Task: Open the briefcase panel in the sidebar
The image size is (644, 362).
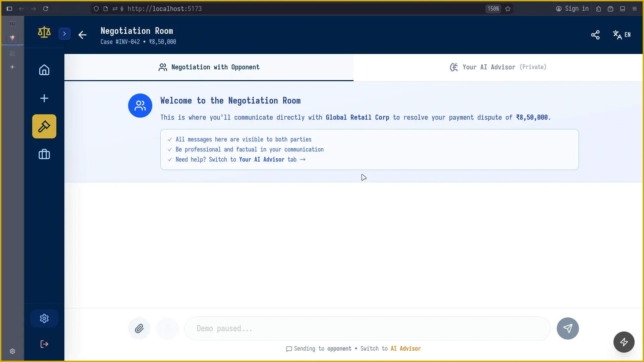Action: pyautogui.click(x=44, y=155)
